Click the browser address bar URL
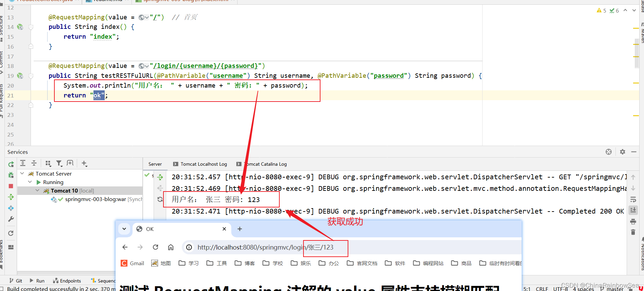This screenshot has height=291, width=644. pos(265,247)
